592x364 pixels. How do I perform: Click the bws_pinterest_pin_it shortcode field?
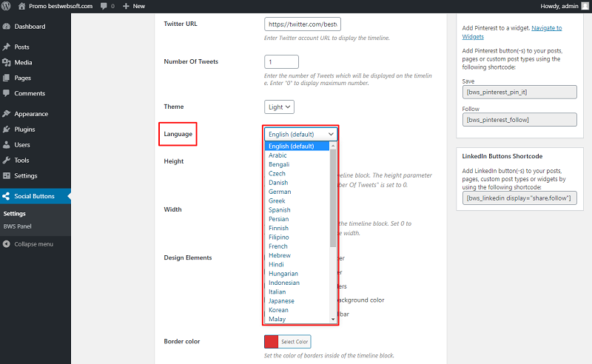pyautogui.click(x=519, y=92)
